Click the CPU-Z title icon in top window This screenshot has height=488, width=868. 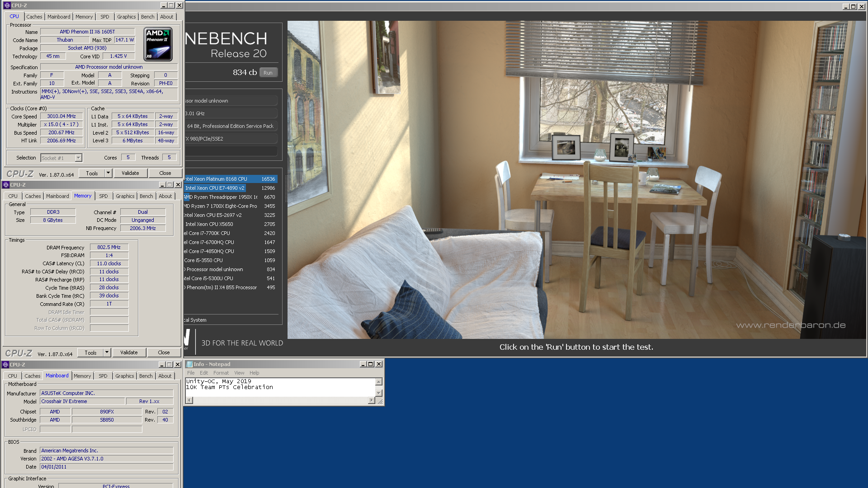coord(7,5)
